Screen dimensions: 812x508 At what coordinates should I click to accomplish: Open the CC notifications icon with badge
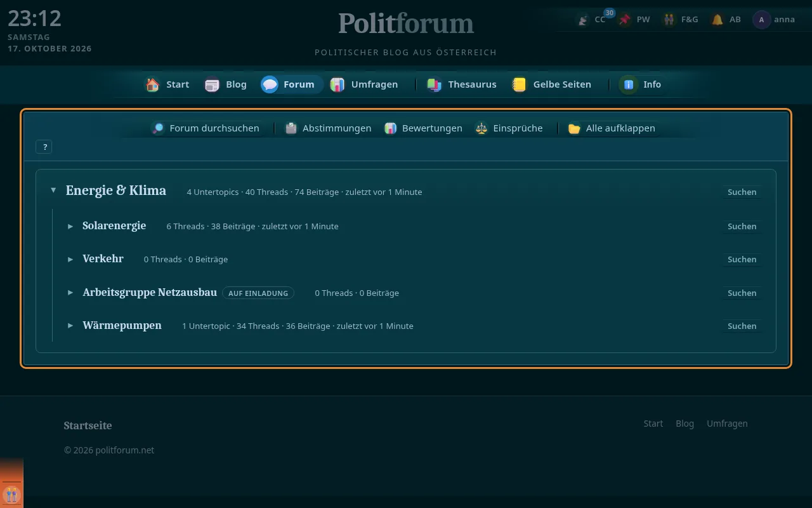click(x=583, y=20)
